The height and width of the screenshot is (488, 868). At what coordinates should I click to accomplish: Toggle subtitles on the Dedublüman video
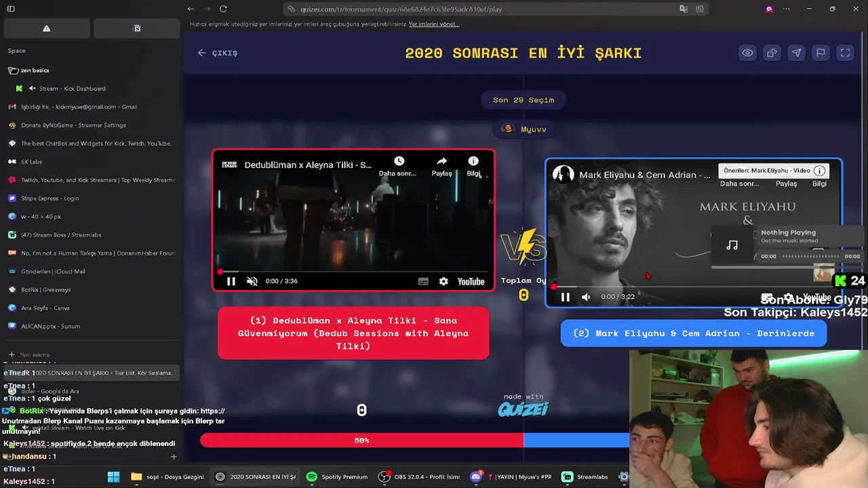click(423, 281)
